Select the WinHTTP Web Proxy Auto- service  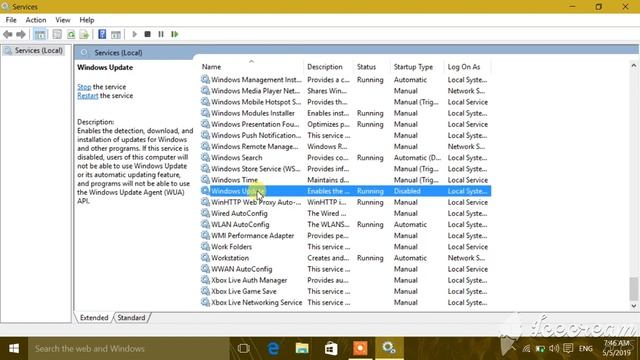[346, 202]
